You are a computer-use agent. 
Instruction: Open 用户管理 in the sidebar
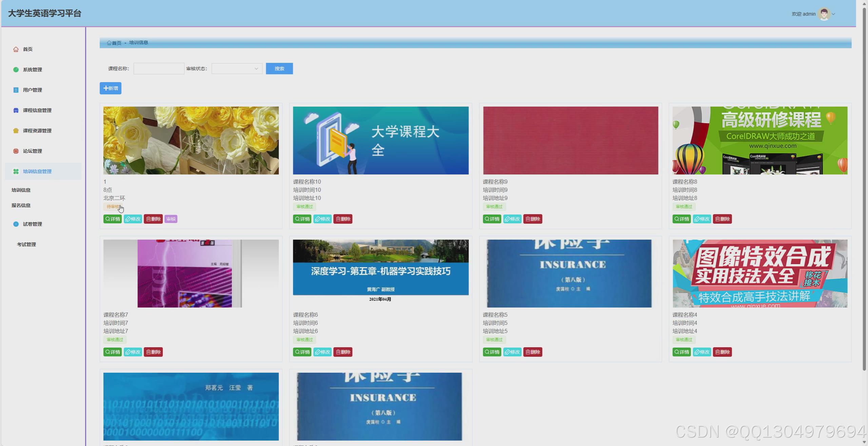click(32, 90)
